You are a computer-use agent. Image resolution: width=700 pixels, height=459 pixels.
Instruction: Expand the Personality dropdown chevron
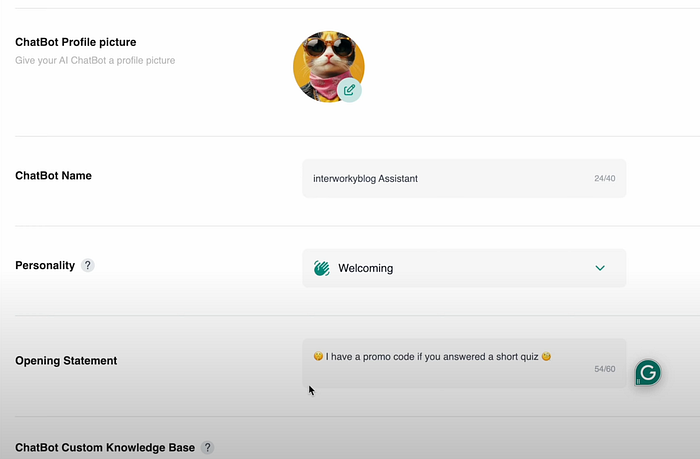point(600,268)
